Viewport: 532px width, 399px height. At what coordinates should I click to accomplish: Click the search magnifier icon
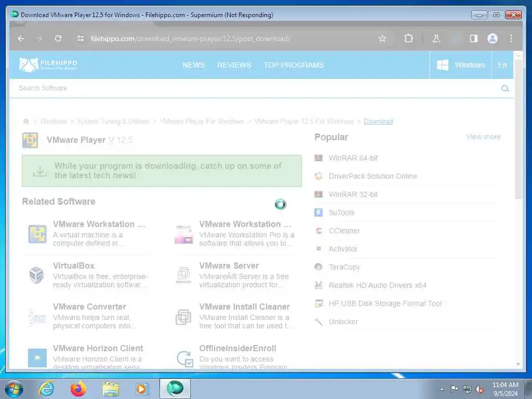505,88
